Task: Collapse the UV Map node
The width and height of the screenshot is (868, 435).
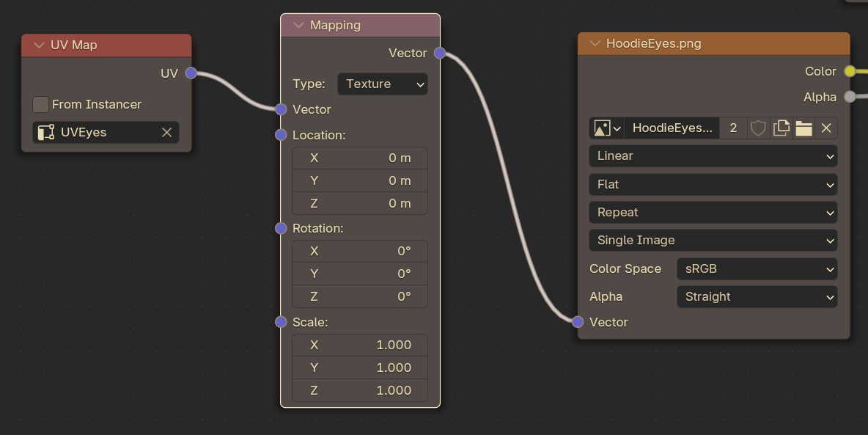Action: point(39,45)
